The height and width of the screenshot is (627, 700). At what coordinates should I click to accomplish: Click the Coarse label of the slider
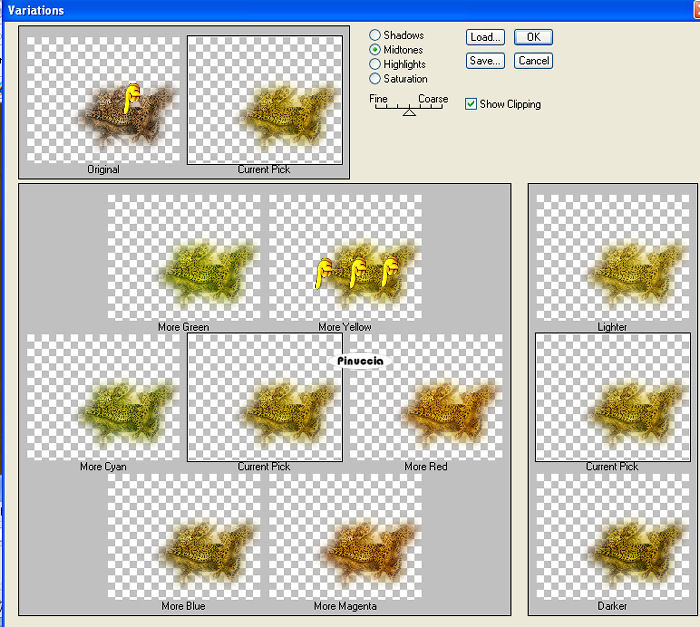pyautogui.click(x=433, y=99)
